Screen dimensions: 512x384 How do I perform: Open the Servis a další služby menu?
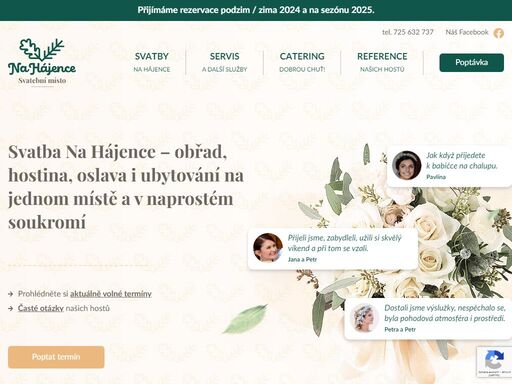click(224, 62)
